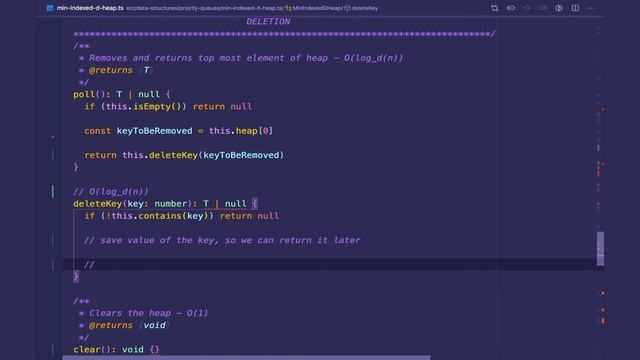Click isEmpty() in the poll method
Viewport: 640px width, 360px height.
pyautogui.click(x=157, y=107)
